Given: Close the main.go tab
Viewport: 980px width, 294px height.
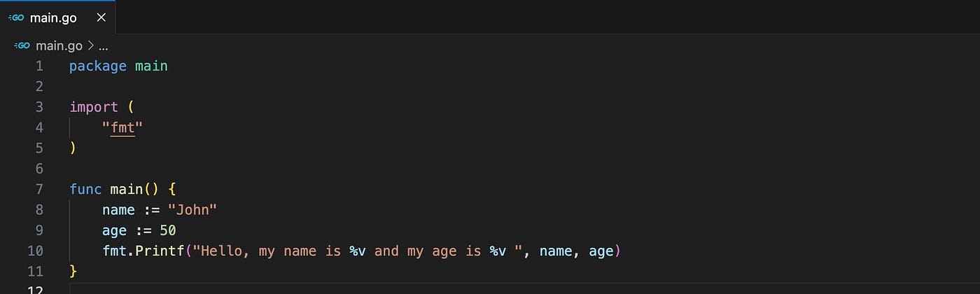Looking at the screenshot, I should [x=101, y=18].
